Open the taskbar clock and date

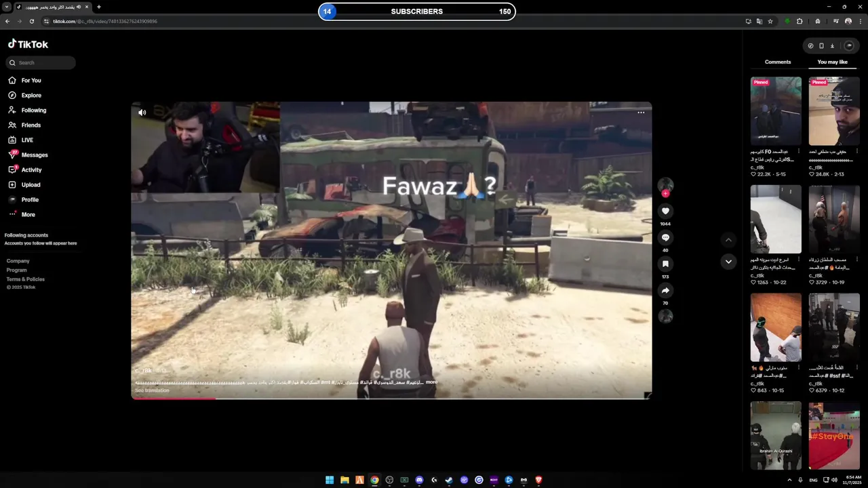[x=851, y=480]
